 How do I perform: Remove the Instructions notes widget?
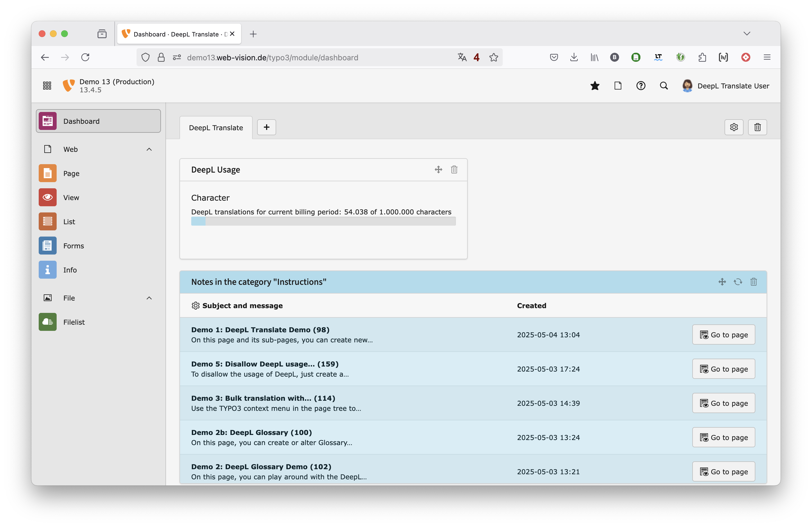[754, 282]
